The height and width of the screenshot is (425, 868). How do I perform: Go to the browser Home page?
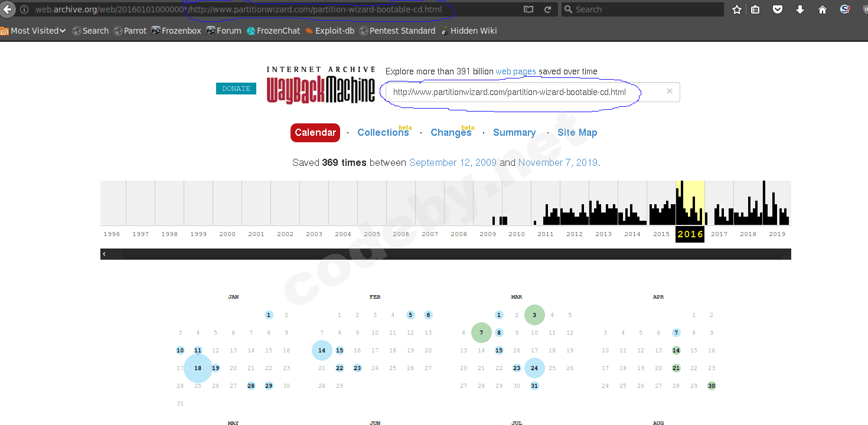point(823,9)
